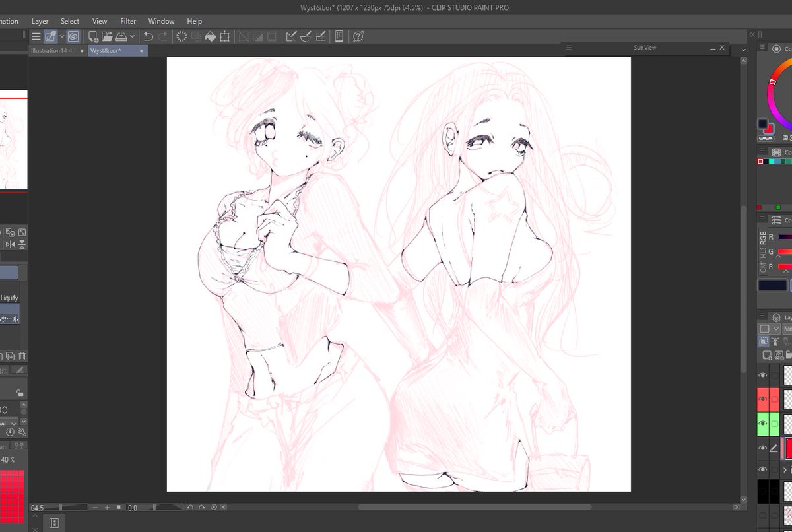
Task: Click the smartphone connection icon
Action: 339,36
